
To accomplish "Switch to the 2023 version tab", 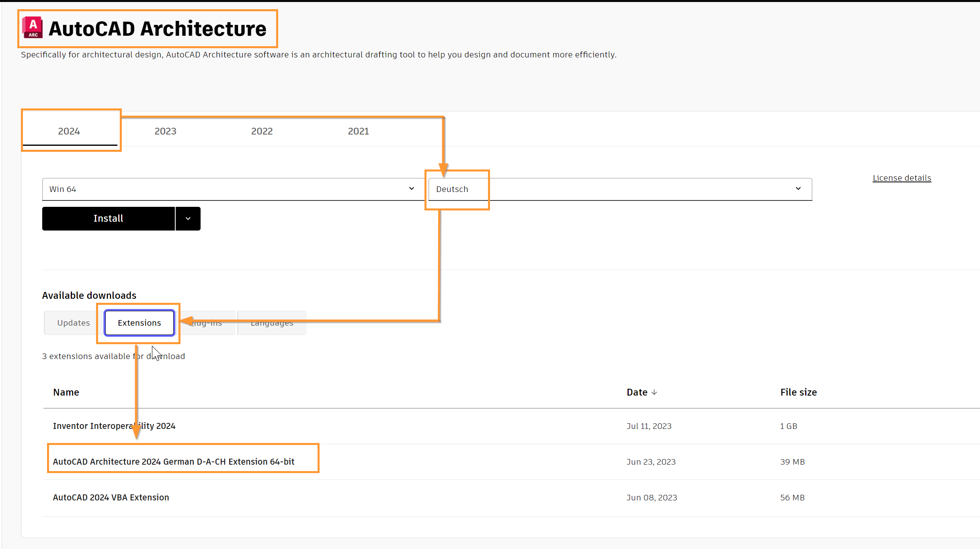I will [165, 131].
